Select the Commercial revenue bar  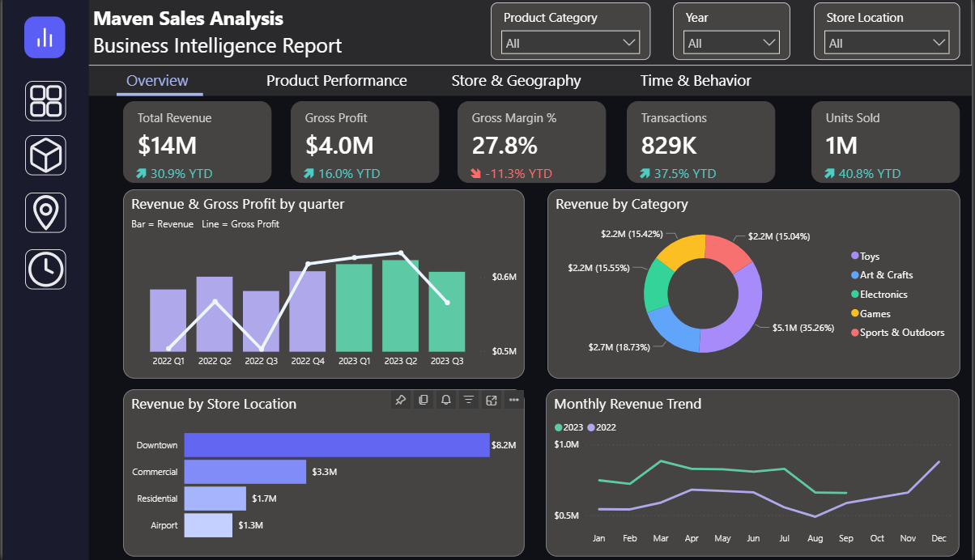[245, 472]
